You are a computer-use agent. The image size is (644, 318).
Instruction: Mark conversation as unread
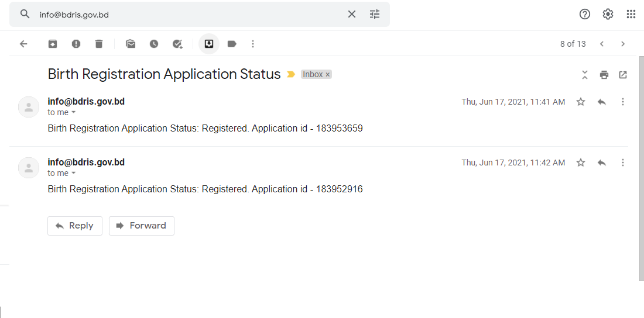click(x=131, y=44)
